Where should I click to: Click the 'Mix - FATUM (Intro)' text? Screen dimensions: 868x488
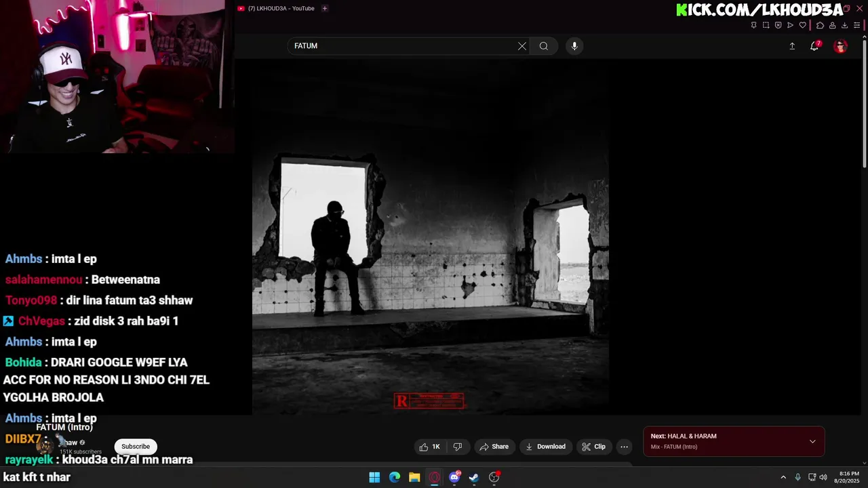point(674,447)
